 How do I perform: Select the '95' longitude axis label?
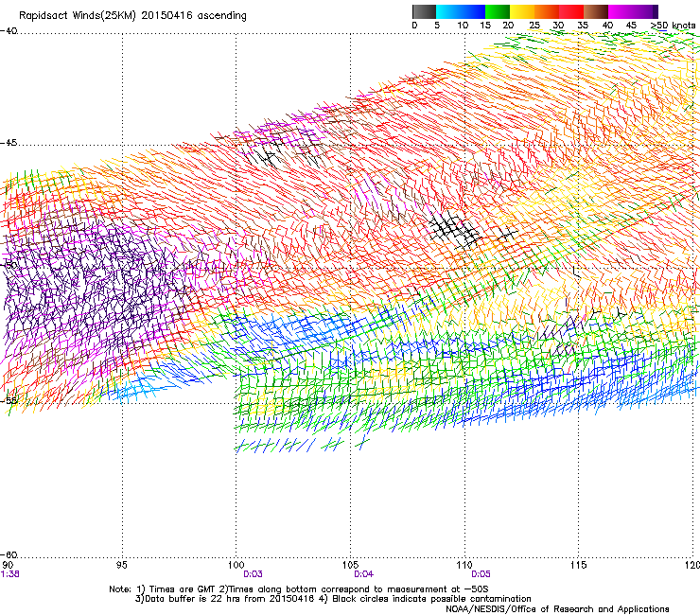121,565
